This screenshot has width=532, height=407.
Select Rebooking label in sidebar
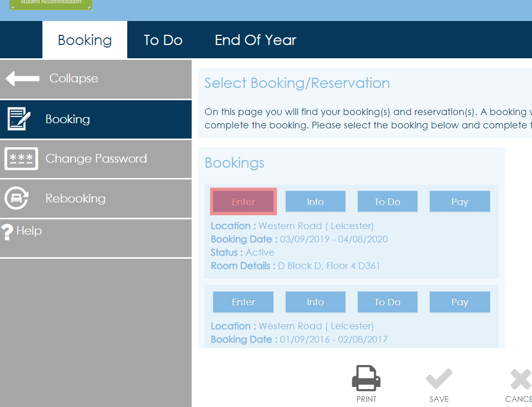[75, 198]
